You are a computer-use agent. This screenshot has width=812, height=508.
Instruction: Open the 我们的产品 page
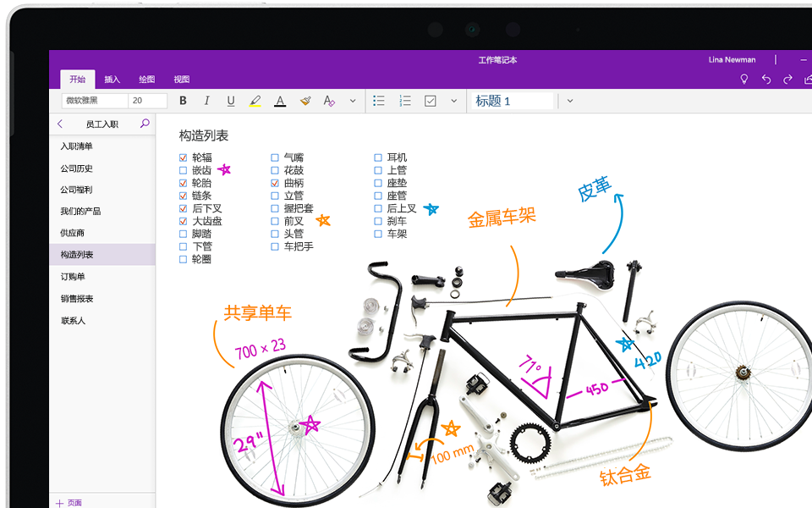(102, 211)
